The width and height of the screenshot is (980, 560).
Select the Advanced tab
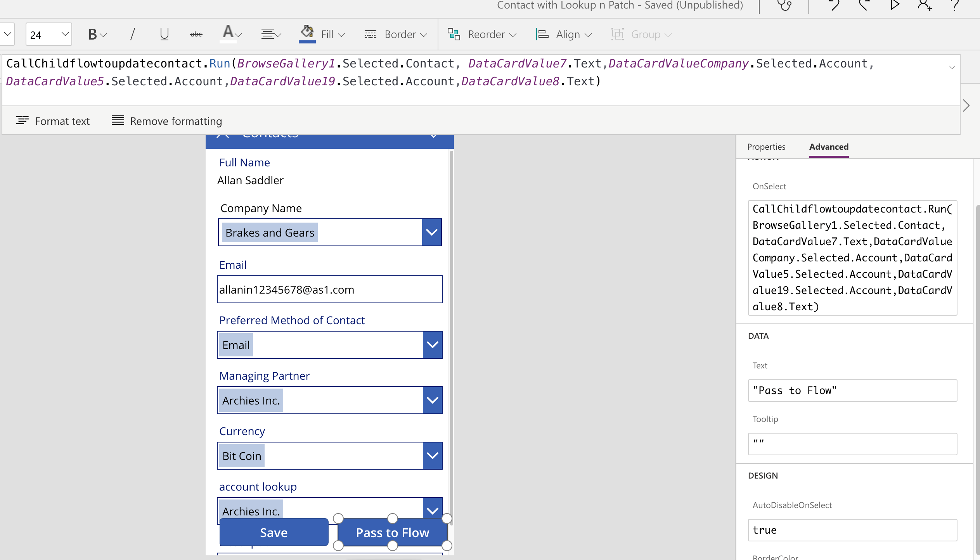(829, 147)
